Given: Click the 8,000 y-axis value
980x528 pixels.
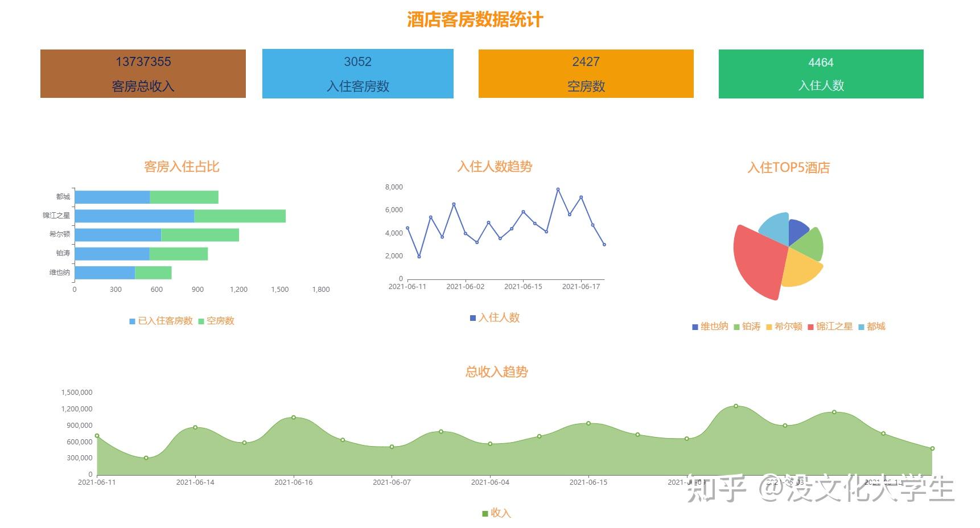Looking at the screenshot, I should coord(394,187).
